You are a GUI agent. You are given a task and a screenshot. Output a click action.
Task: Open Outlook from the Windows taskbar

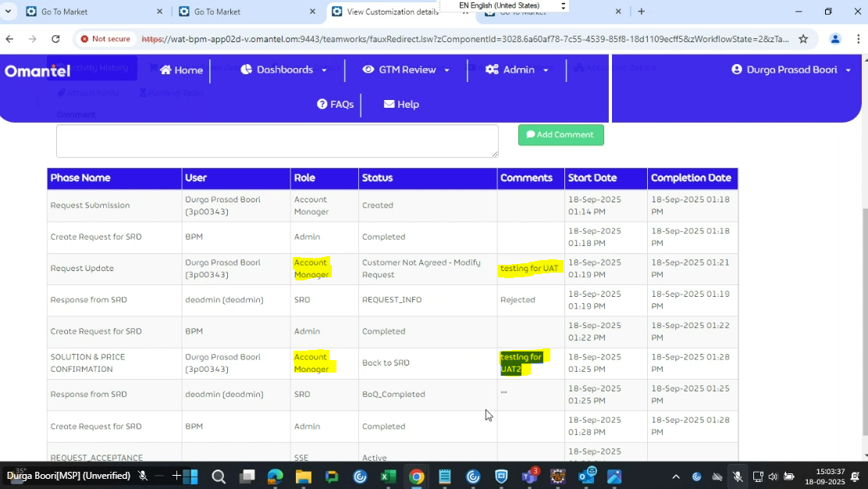pos(586,477)
